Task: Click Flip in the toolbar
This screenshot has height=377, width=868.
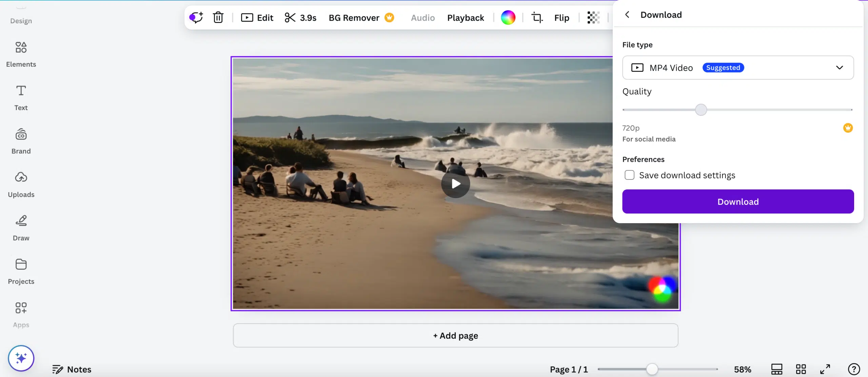Action: [561, 18]
